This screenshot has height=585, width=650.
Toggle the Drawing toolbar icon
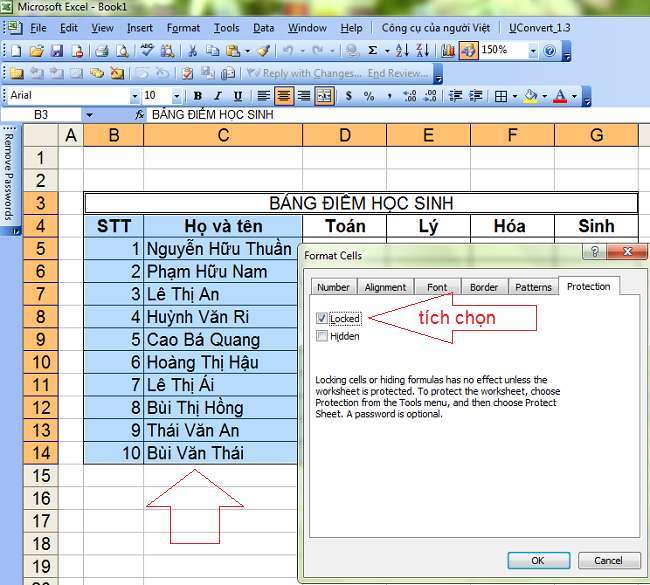coord(468,51)
